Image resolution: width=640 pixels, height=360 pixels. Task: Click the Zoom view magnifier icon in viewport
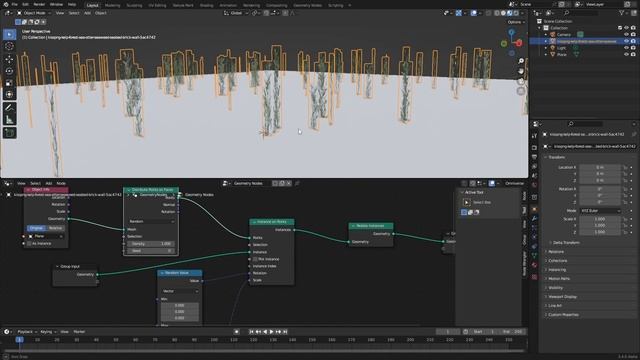pyautogui.click(x=521, y=61)
